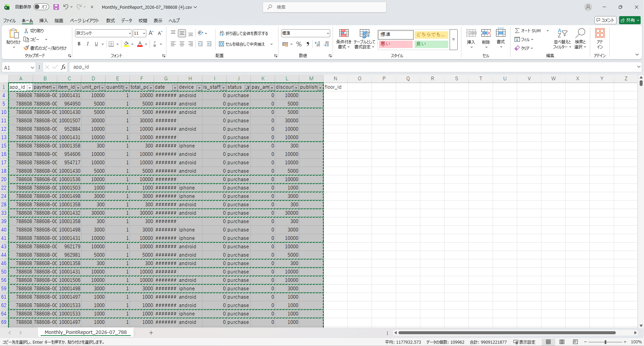
Task: Click the comma style icon
Action: click(308, 44)
